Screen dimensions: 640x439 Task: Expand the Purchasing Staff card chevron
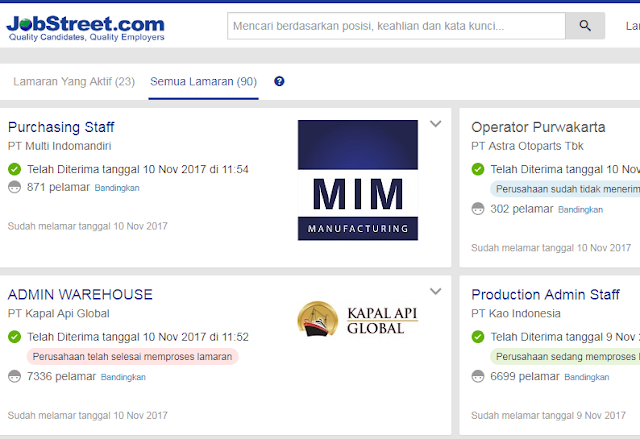click(436, 124)
